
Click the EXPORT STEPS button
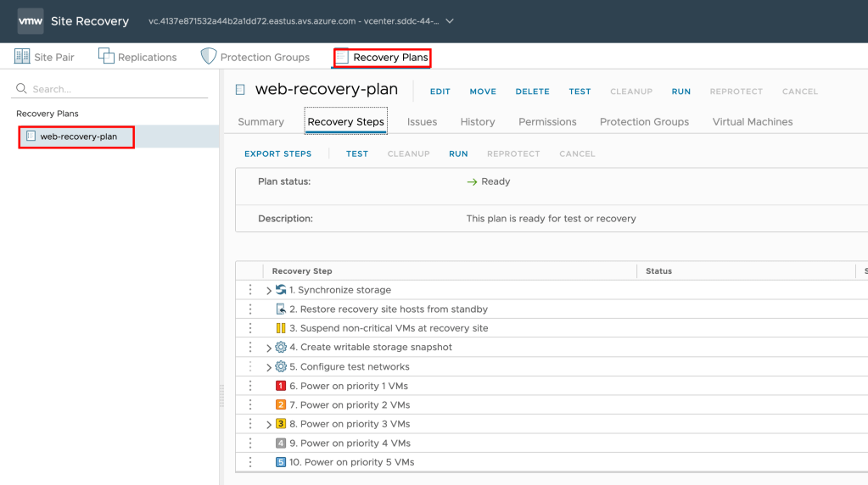point(278,154)
